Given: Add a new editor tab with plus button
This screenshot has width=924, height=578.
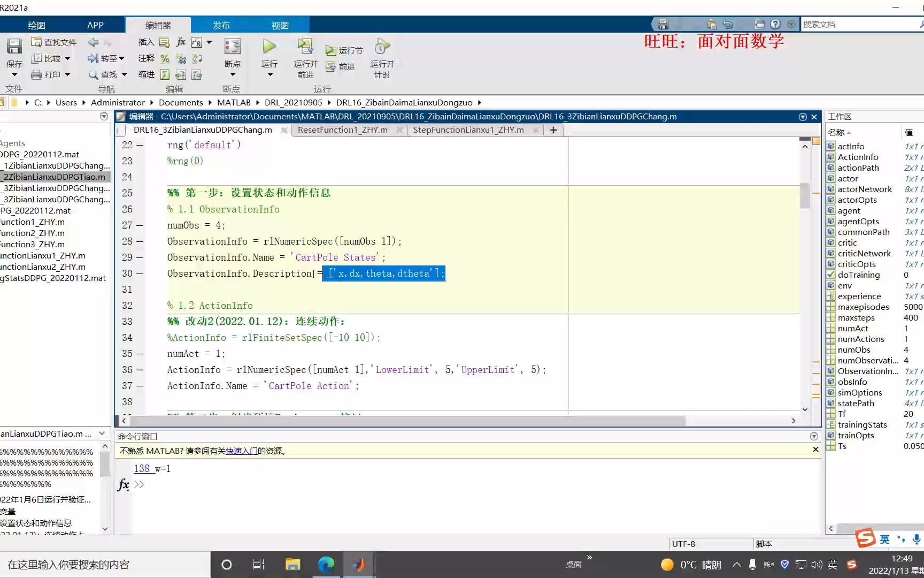Looking at the screenshot, I should click(x=553, y=130).
